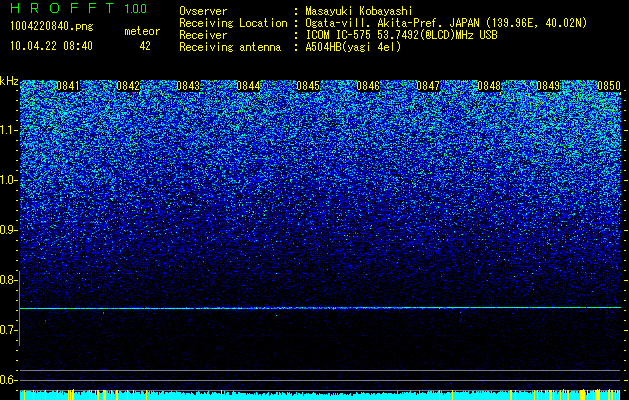Image resolution: width=629 pixels, height=400 pixels.
Task: Click the 0843 time marker
Action: coord(188,86)
